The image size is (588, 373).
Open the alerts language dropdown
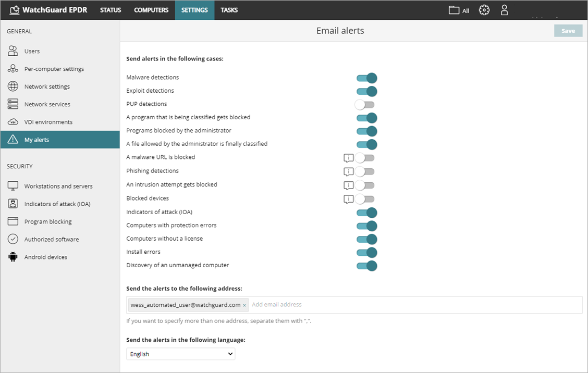pos(180,354)
